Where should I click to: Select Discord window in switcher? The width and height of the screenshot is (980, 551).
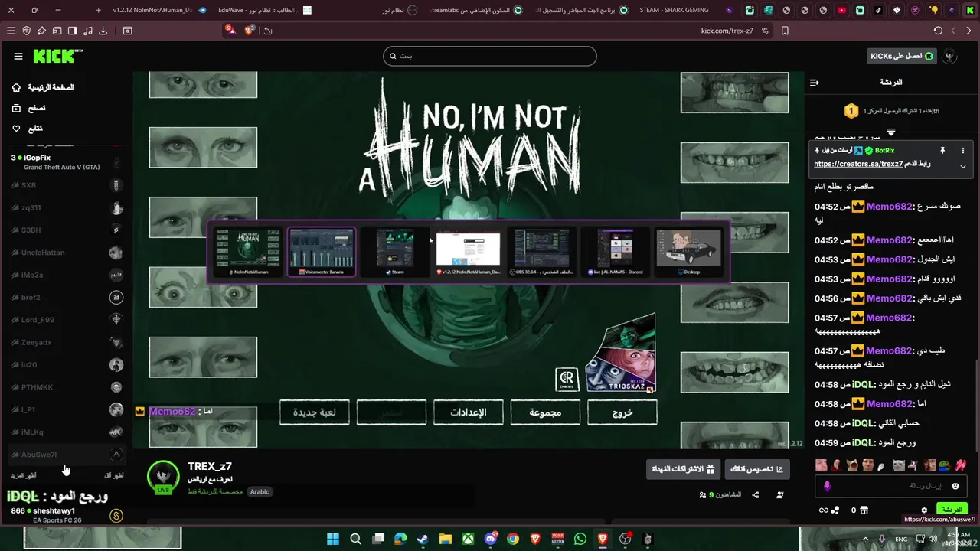[x=616, y=252]
